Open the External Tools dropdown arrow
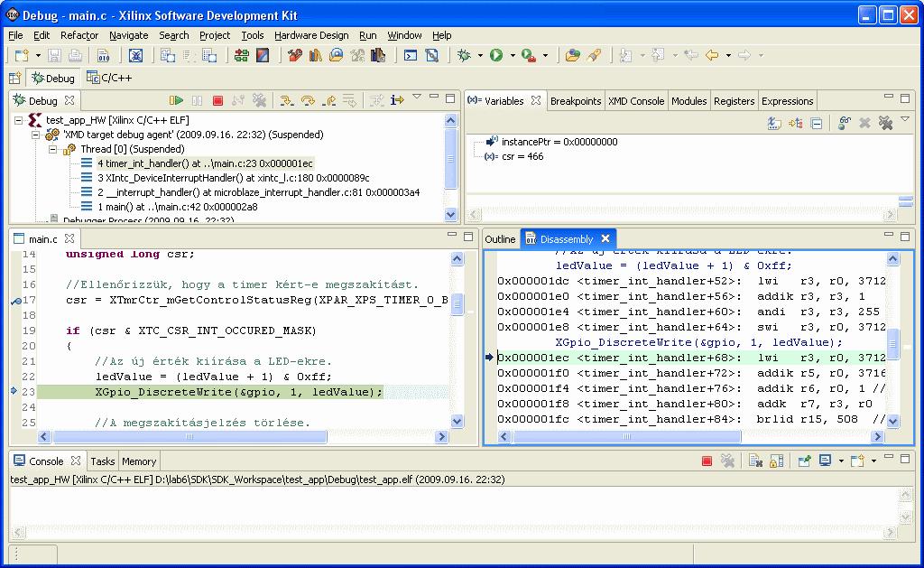924x568 pixels. coord(545,55)
